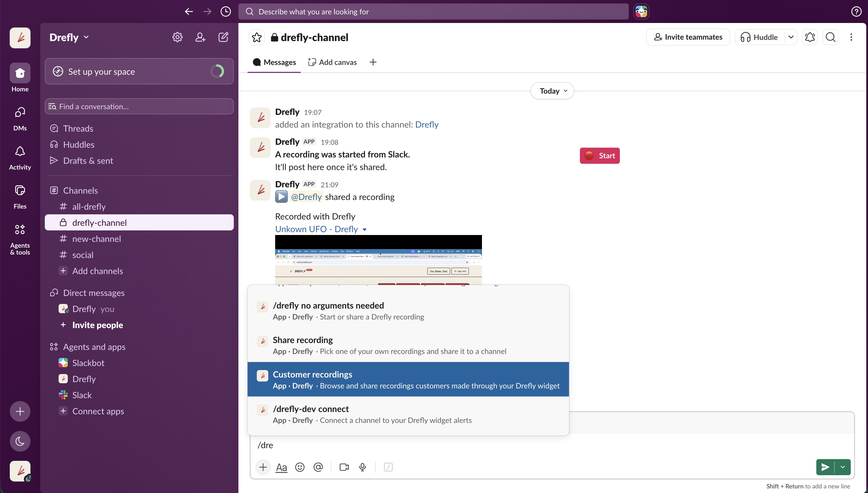The image size is (868, 493).
Task: Click the add people icon in sidebar header
Action: pyautogui.click(x=200, y=37)
